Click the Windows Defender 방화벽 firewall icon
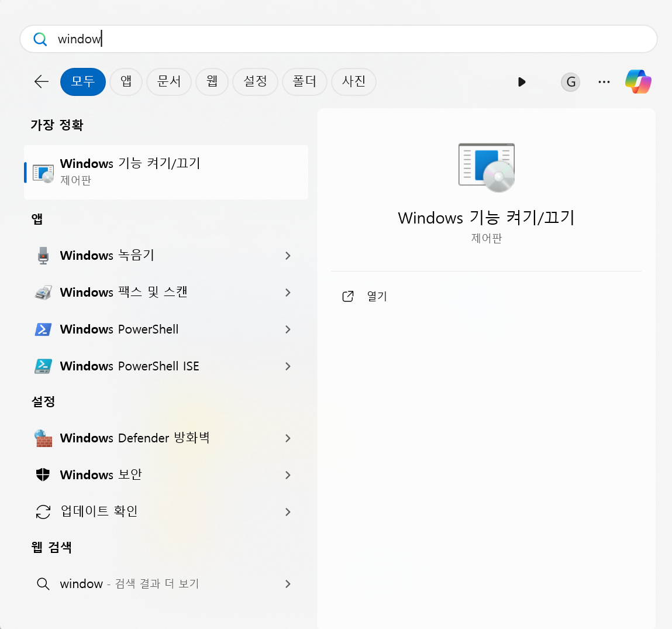This screenshot has width=672, height=629. [43, 438]
